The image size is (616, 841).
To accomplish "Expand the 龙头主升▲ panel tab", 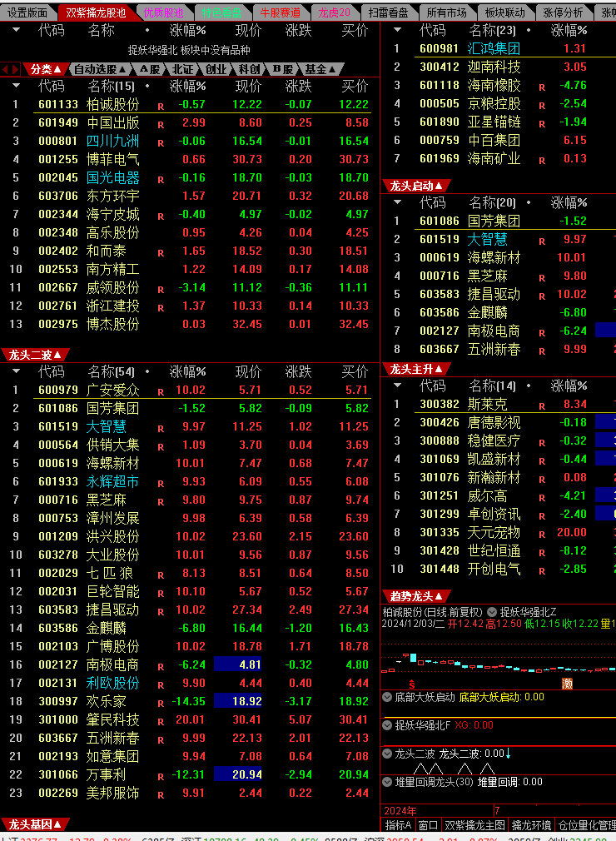I will pos(416,369).
